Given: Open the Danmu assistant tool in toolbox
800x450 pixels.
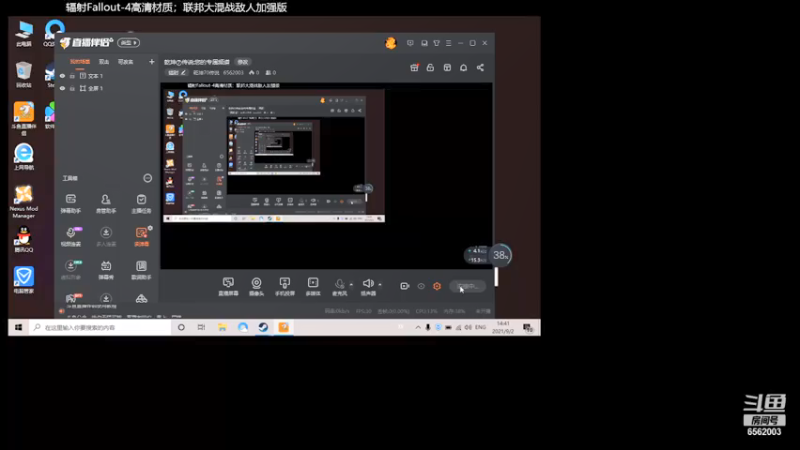Looking at the screenshot, I should coord(71,203).
